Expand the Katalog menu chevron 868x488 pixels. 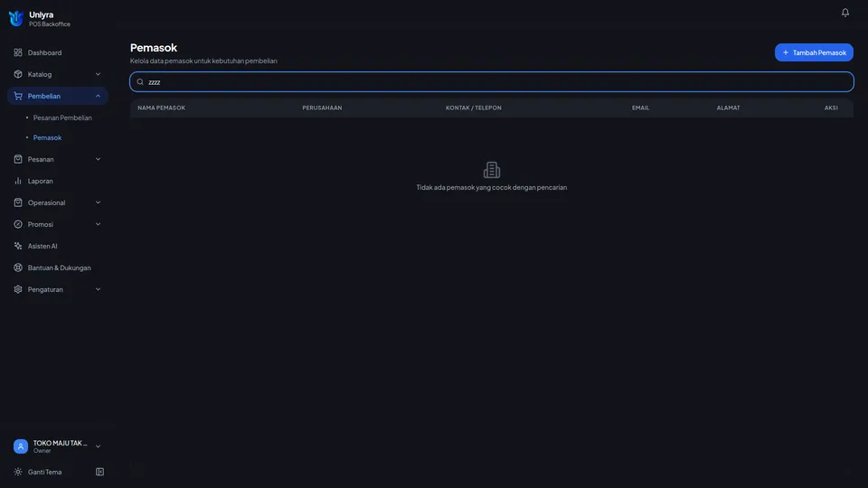(98, 74)
